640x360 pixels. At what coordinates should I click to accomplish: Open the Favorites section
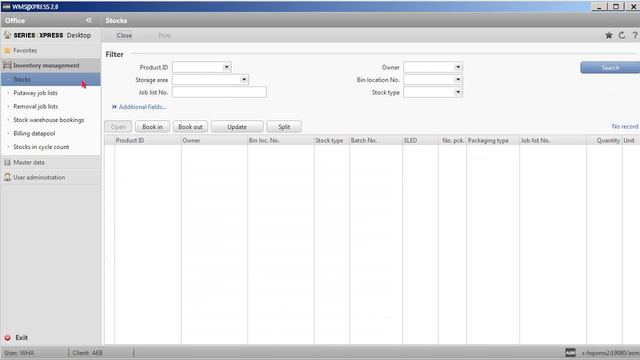tap(51, 50)
